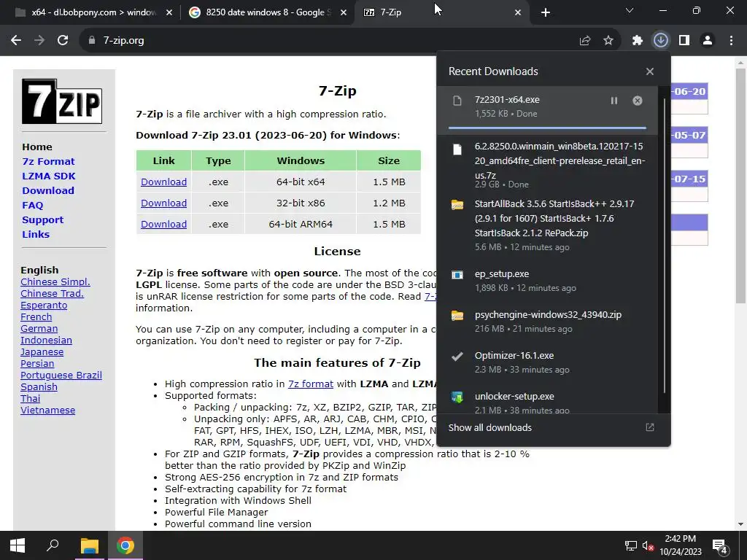Click the psychengine zip folder icon

(x=457, y=316)
